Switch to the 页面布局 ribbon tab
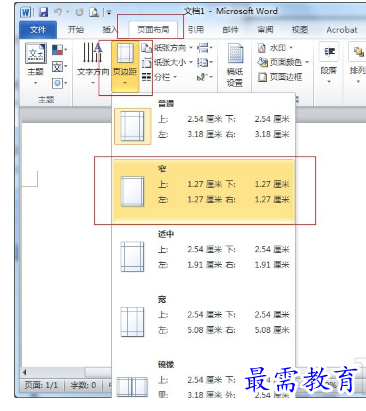366x411 pixels. [x=153, y=30]
